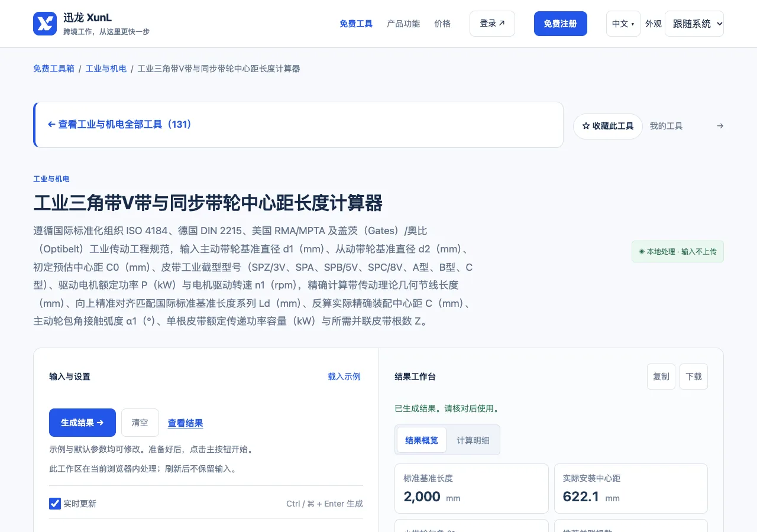Open the 跟随系统 appearance dropdown
This screenshot has width=757, height=532.
[x=694, y=24]
